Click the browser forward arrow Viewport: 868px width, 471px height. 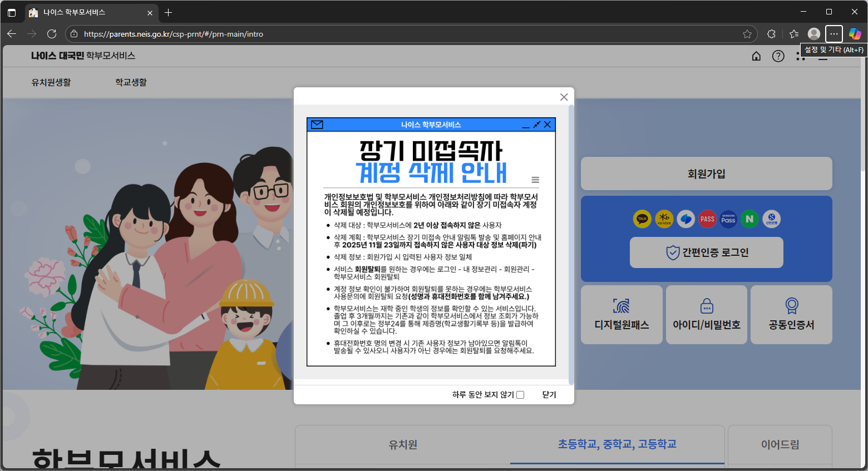(x=32, y=34)
